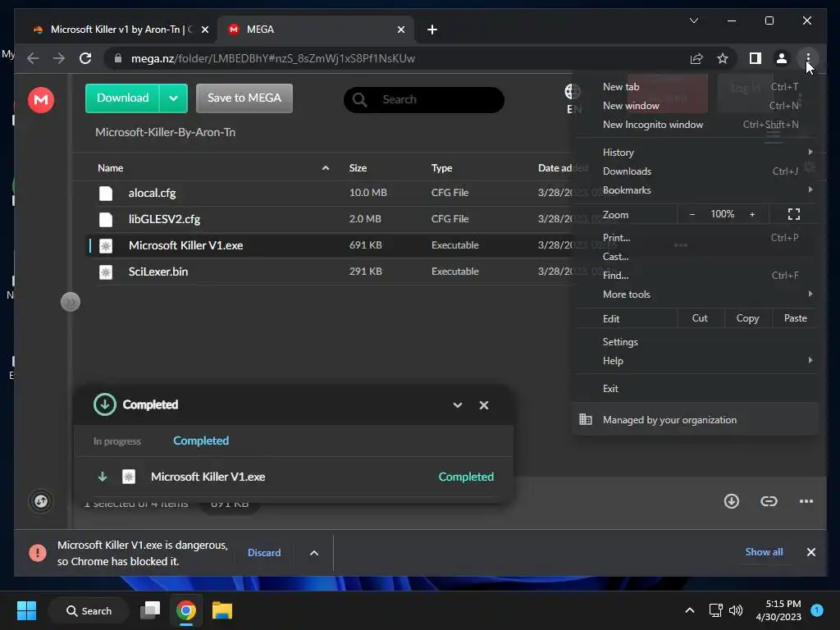Open the volume control in system tray
The image size is (840, 630).
pyautogui.click(x=736, y=610)
